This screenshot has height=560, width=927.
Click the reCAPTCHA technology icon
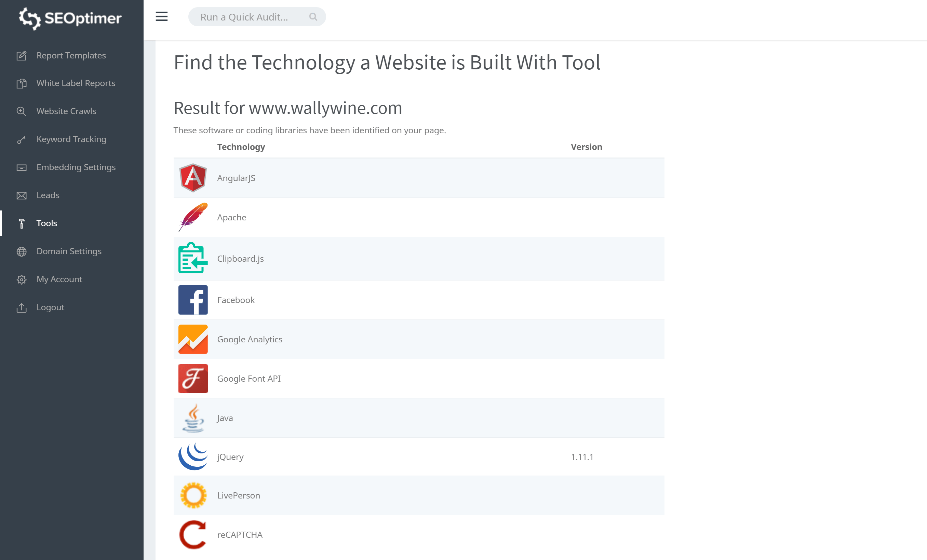click(x=192, y=535)
